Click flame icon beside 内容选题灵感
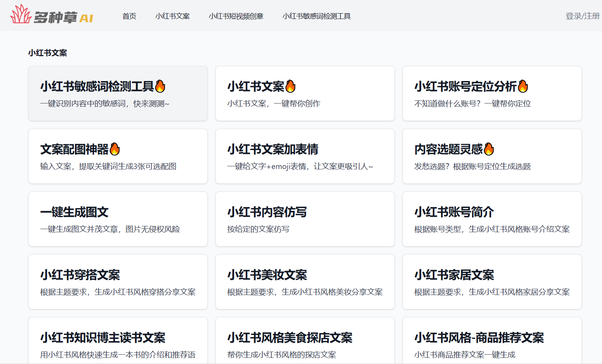 click(x=489, y=149)
